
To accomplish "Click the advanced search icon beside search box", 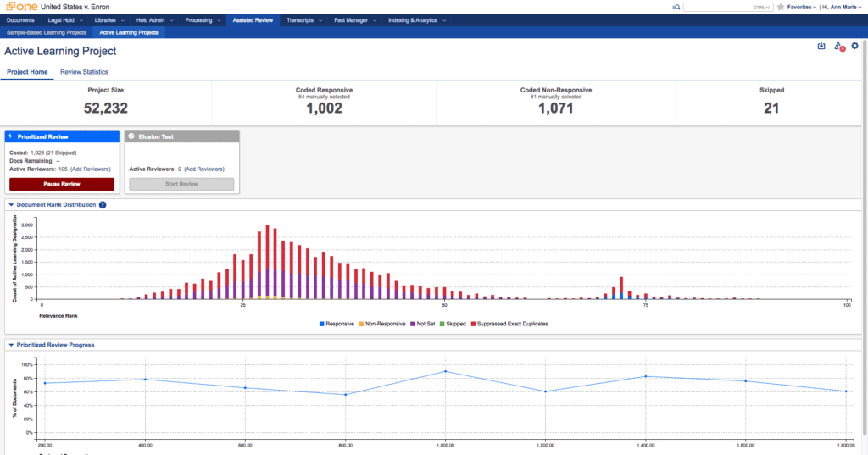I will pos(676,7).
